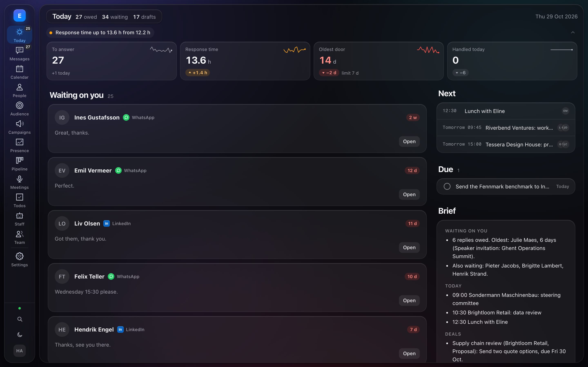The width and height of the screenshot is (588, 367).
Task: Open the HA user avatar menu
Action: click(19, 351)
